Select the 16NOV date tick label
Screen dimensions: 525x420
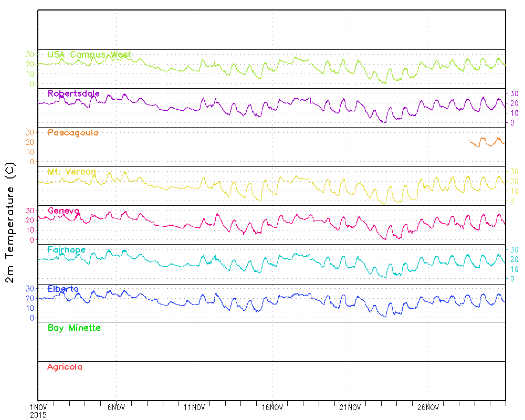tap(272, 407)
